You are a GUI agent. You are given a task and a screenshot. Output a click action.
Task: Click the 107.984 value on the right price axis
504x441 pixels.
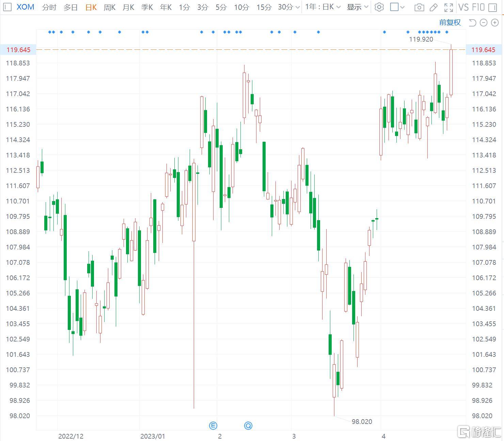click(x=484, y=247)
